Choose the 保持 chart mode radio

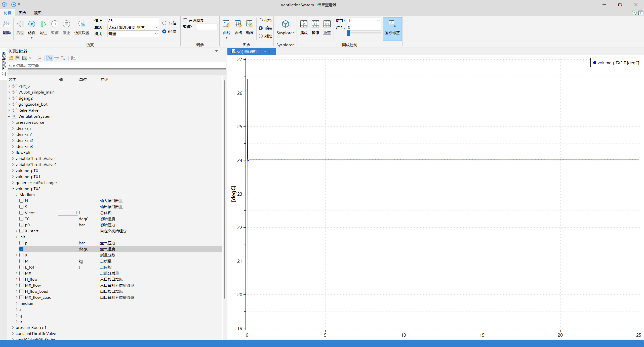(x=261, y=20)
